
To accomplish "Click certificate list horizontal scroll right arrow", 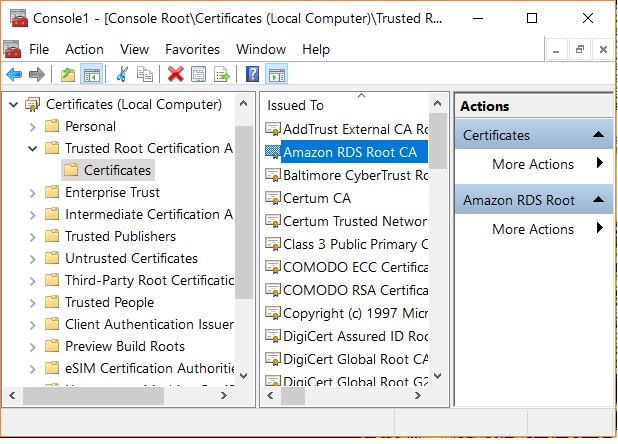I will point(417,396).
